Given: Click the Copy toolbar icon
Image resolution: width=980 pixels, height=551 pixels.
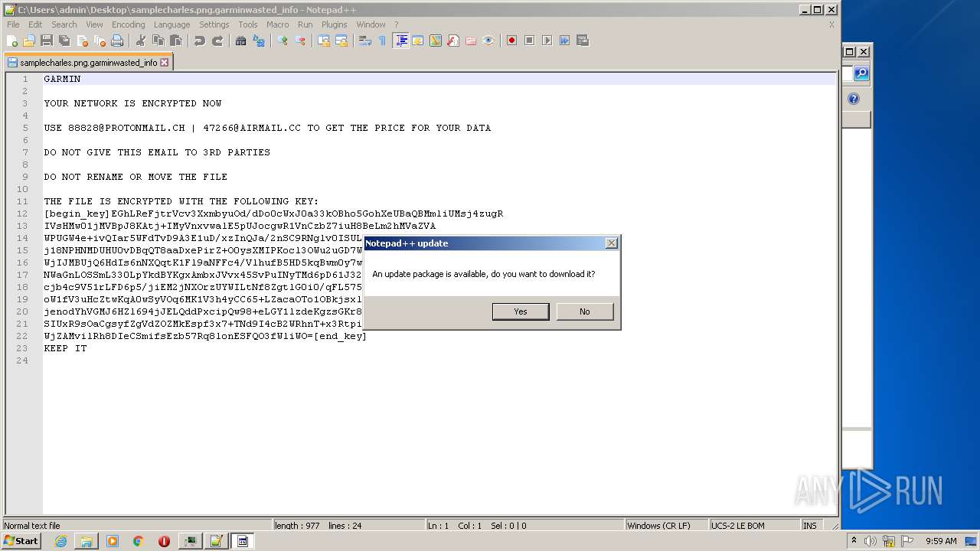Looking at the screenshot, I should [158, 41].
